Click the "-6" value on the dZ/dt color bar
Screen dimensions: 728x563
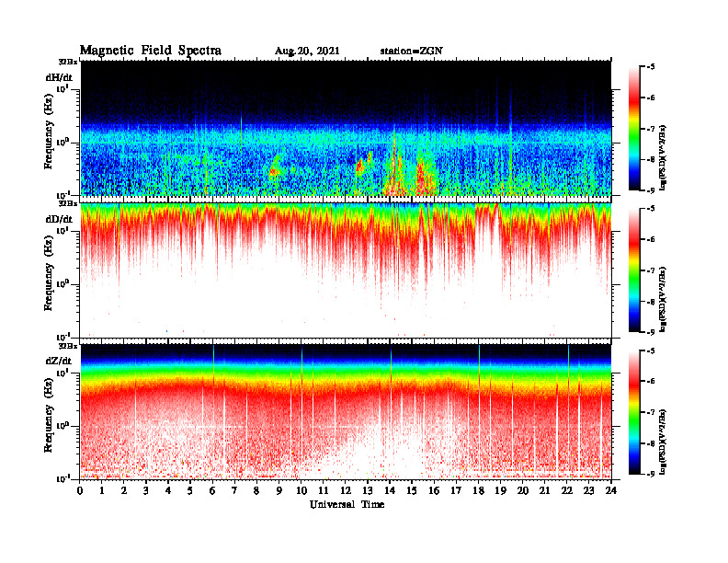651,381
